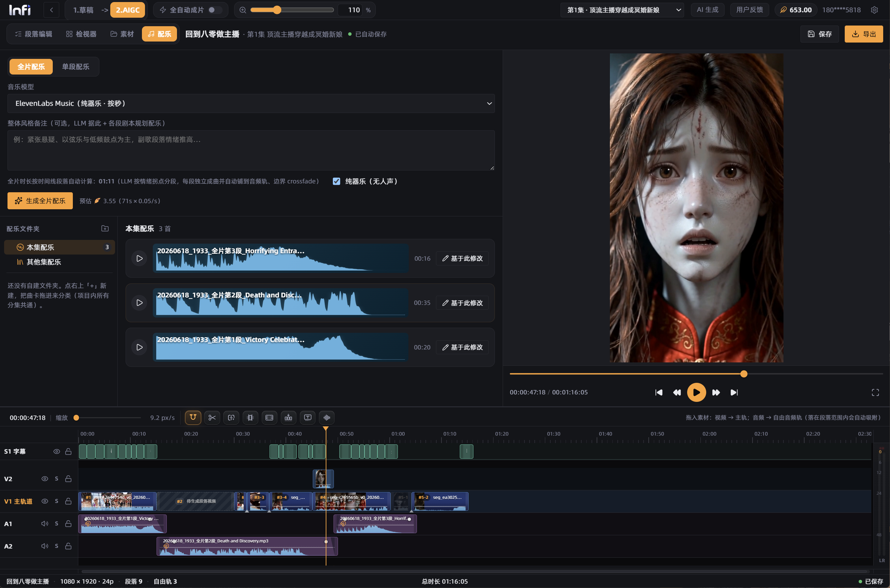Viewport: 890px width, 588px height.
Task: Play the Death and Disc track preview
Action: (x=140, y=303)
